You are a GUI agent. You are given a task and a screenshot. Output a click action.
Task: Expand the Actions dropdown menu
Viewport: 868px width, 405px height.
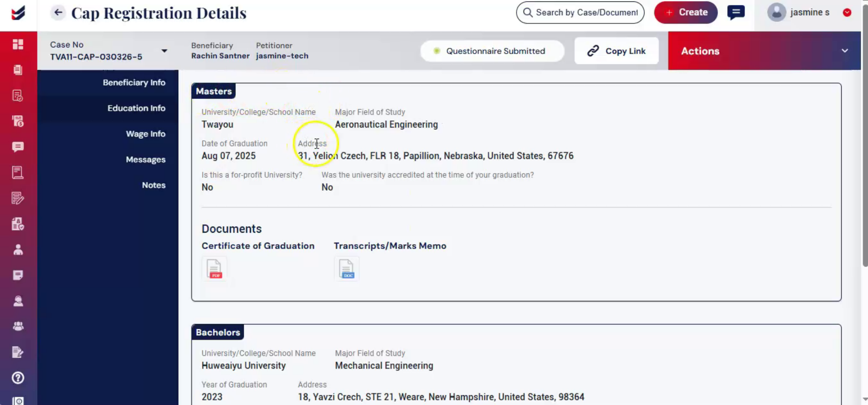764,51
